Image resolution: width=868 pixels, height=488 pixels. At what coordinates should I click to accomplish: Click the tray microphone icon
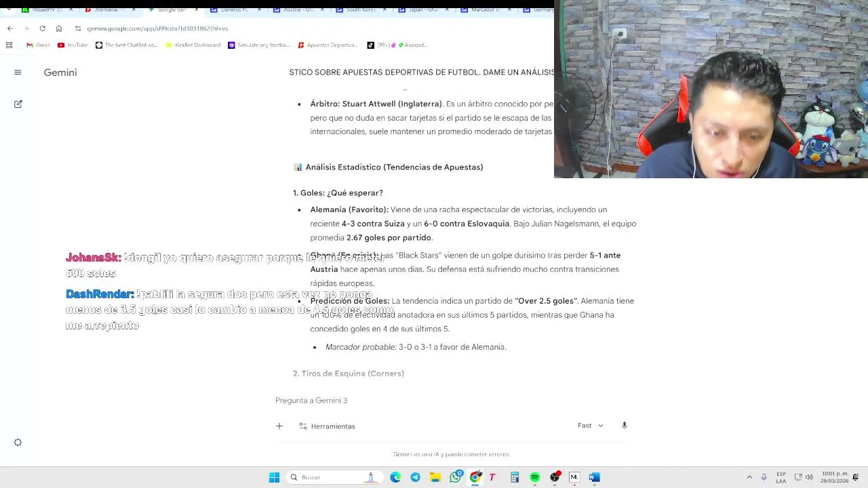(764, 477)
